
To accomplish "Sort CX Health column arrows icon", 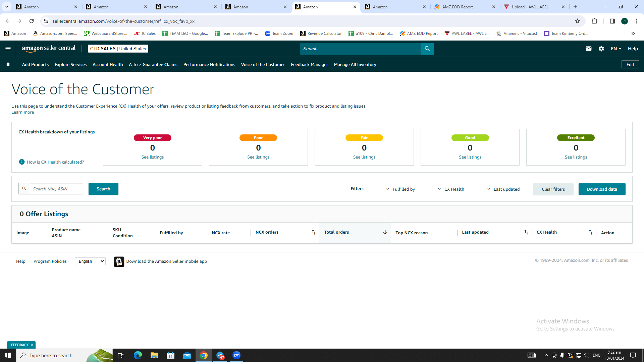I will pos(591,232).
